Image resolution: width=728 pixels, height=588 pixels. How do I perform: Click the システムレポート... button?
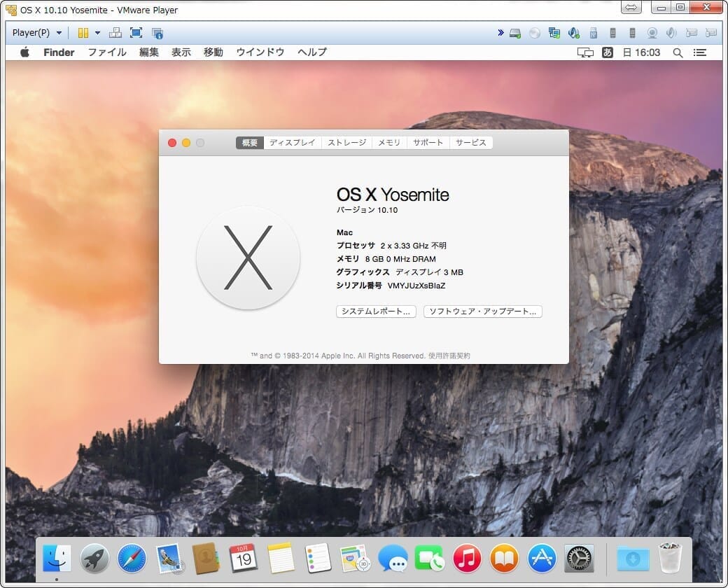coord(376,311)
